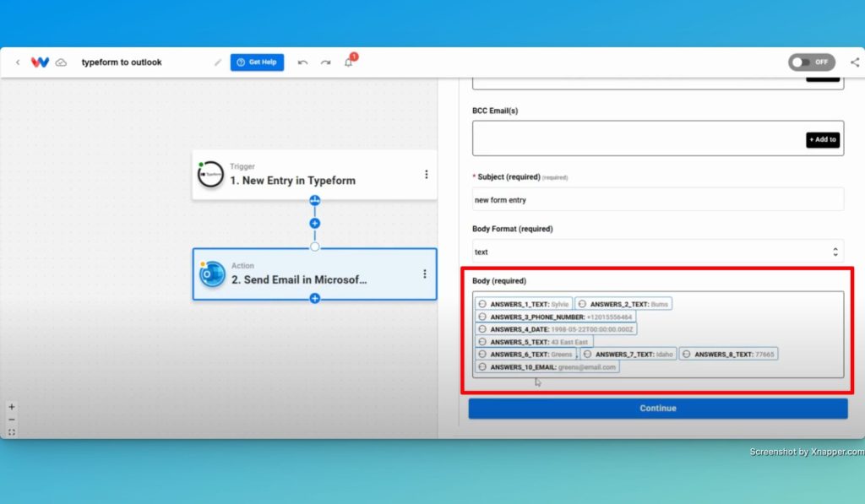This screenshot has height=504, width=865.
Task: Check the cloud save status icon
Action: click(61, 62)
